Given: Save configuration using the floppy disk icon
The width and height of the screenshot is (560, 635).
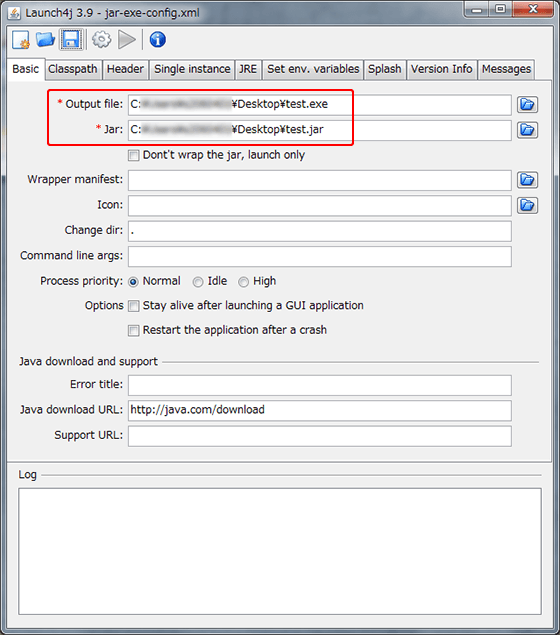Looking at the screenshot, I should (x=71, y=40).
